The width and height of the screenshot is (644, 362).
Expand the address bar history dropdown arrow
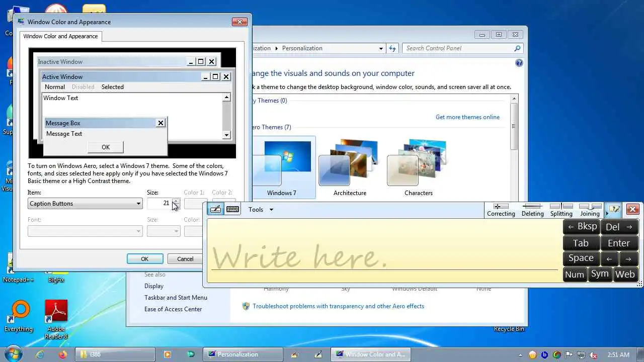coord(381,48)
